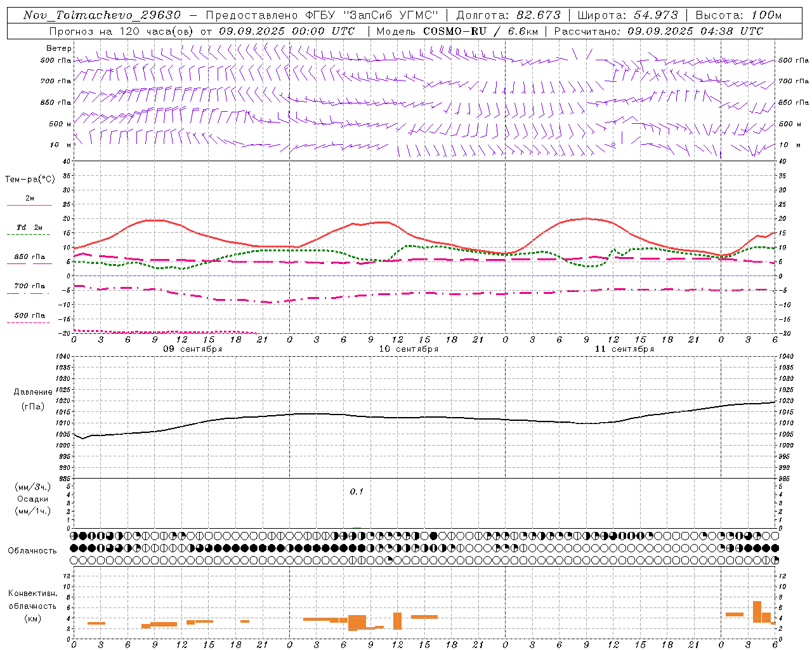Click the (гПа) unit under Давление
Viewport: 812px width, 650px height.
point(33,406)
